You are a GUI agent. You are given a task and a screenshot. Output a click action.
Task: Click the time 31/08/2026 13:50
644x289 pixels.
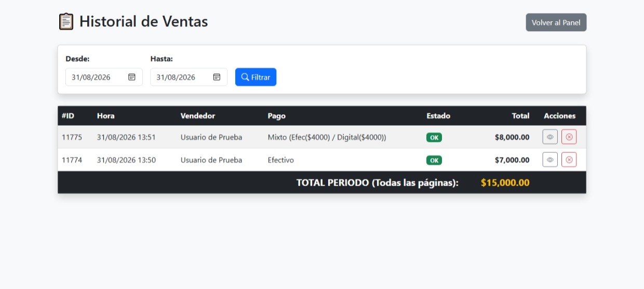pyautogui.click(x=126, y=160)
